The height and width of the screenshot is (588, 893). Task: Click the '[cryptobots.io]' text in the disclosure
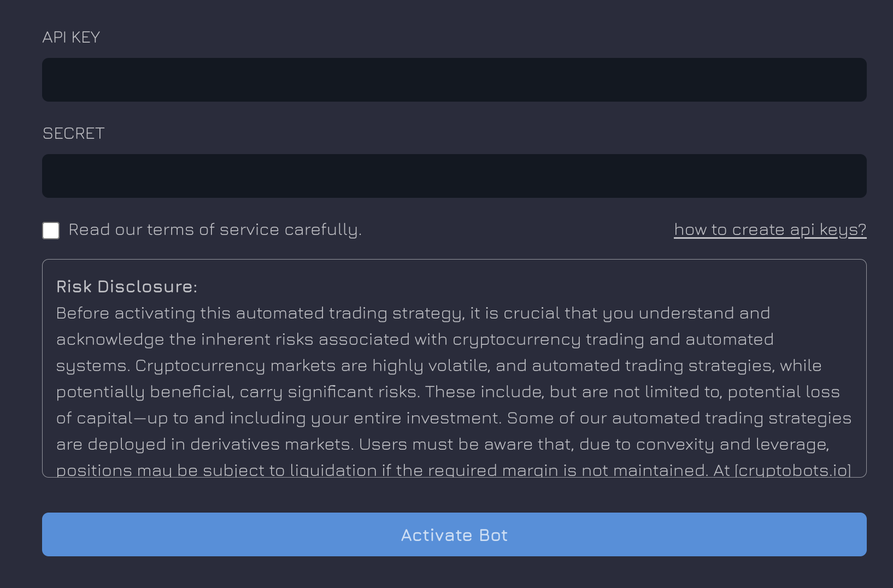tap(793, 471)
